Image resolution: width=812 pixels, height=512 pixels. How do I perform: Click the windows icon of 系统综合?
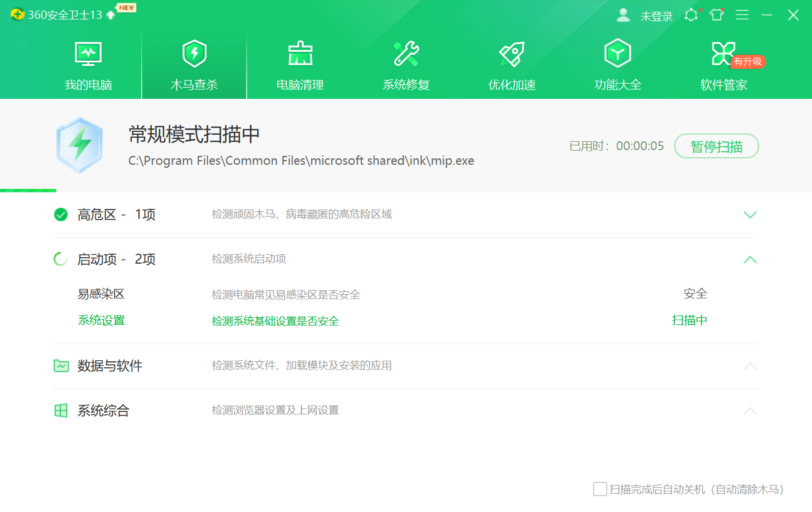[x=61, y=410]
